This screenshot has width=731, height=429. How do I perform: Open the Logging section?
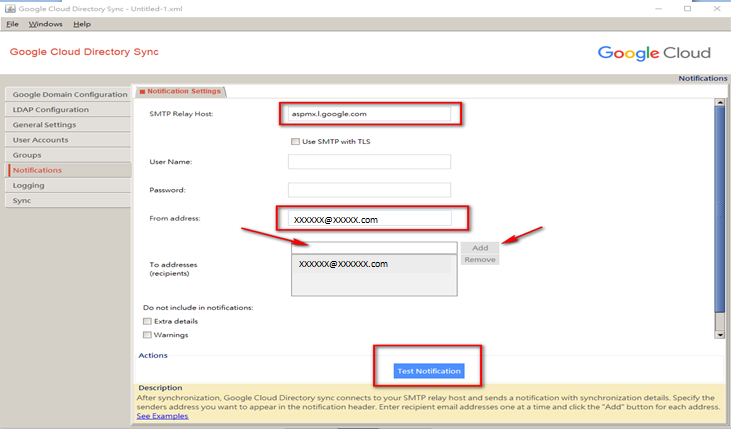(28, 185)
